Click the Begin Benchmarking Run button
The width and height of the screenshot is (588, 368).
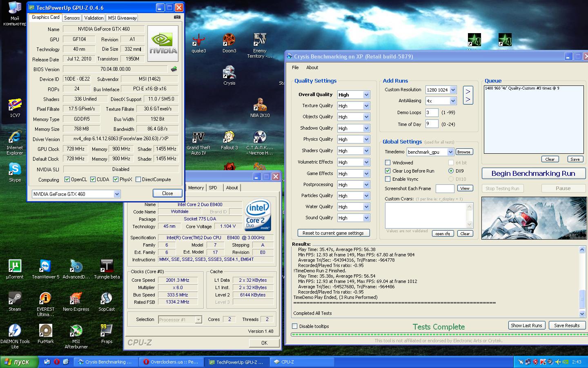click(533, 173)
